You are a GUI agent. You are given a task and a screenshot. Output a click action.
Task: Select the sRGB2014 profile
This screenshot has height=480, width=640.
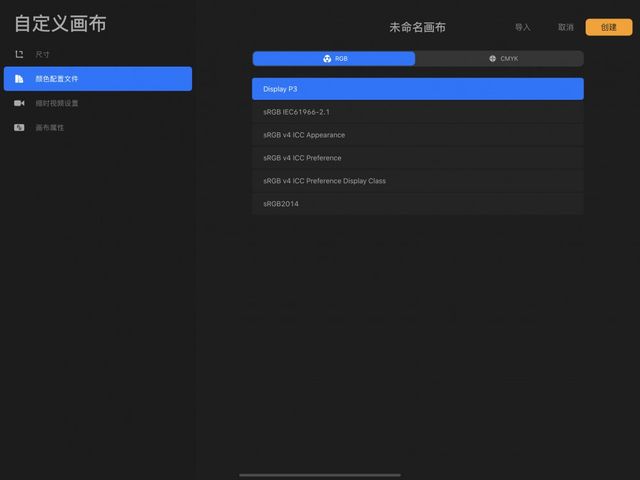click(x=418, y=204)
